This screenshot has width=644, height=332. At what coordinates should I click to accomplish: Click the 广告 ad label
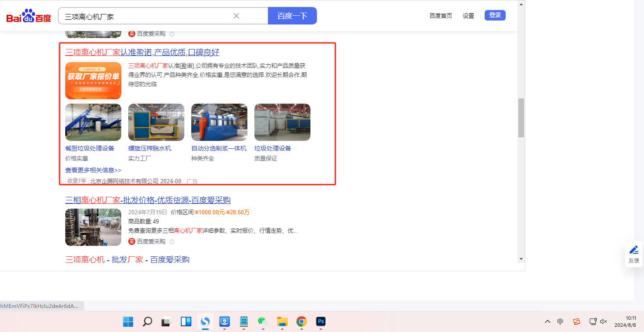(192, 181)
